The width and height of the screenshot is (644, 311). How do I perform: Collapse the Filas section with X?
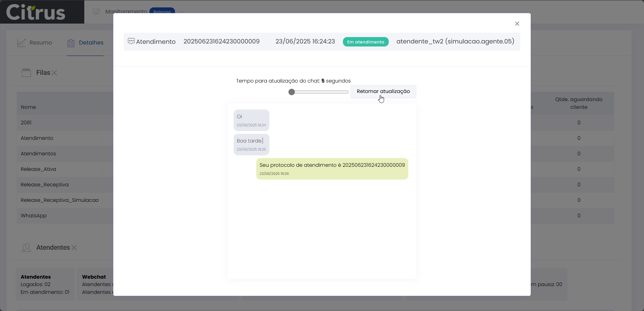pyautogui.click(x=54, y=73)
